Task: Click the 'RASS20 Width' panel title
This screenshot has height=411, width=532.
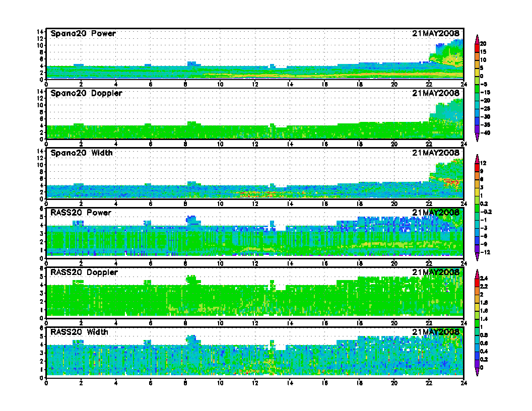Action: (x=79, y=332)
